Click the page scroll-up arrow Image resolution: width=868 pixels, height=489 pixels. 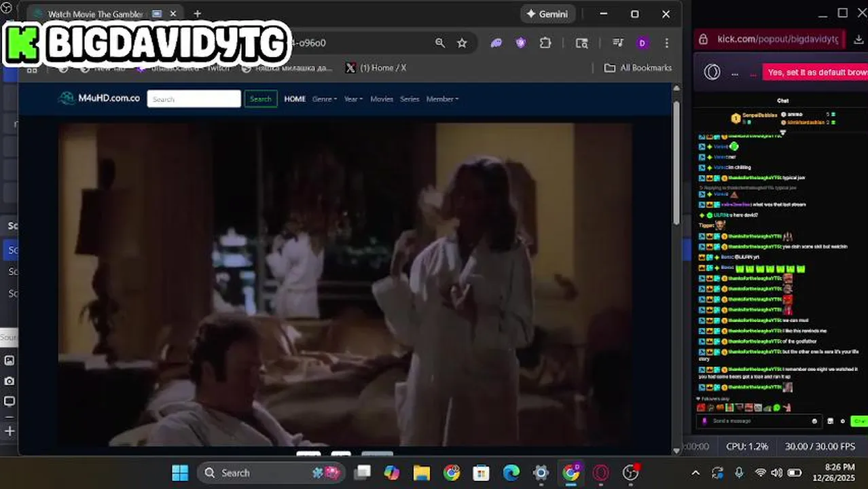676,88
